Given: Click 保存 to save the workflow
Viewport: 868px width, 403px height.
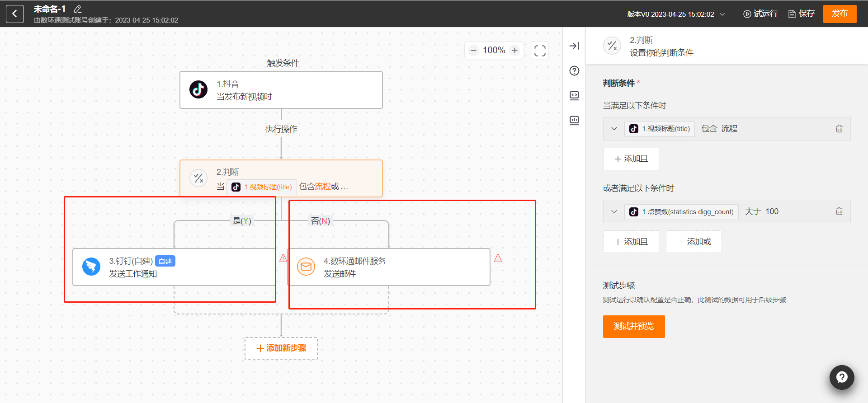Looking at the screenshot, I should [802, 14].
